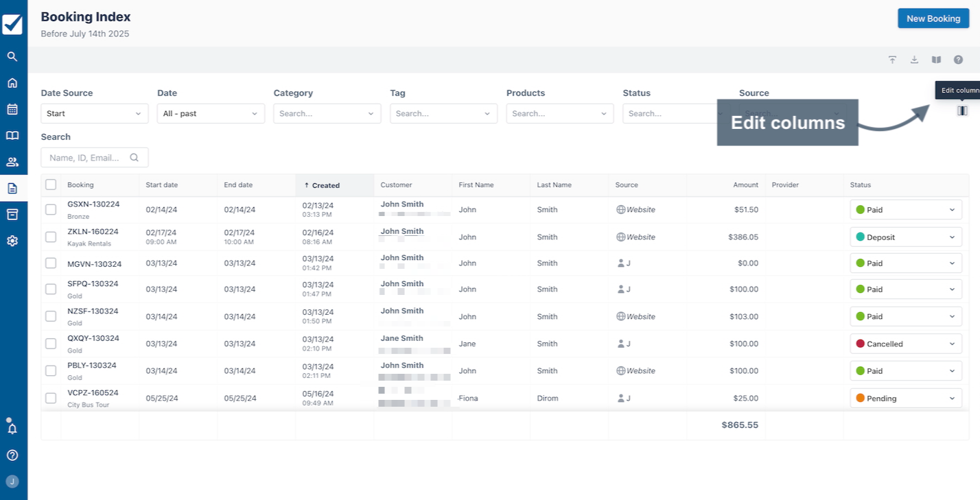Click the download icon in top toolbar
The image size is (980, 500).
coord(914,60)
